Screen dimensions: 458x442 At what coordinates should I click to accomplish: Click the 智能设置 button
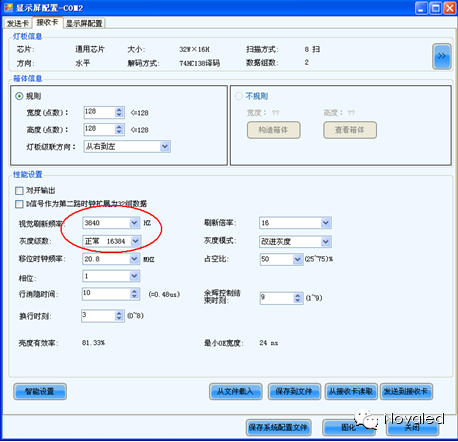(x=40, y=391)
